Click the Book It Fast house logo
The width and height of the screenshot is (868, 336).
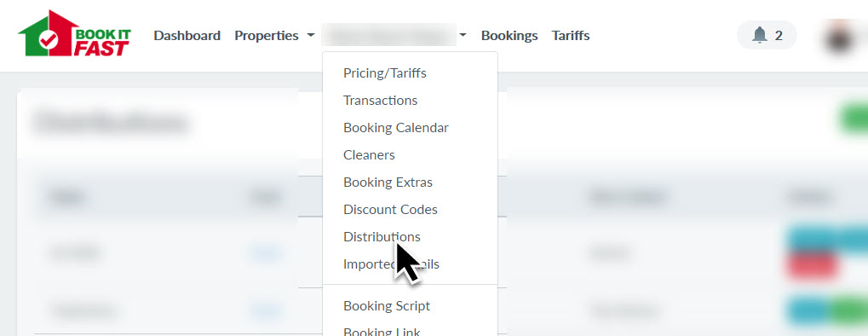(75, 33)
